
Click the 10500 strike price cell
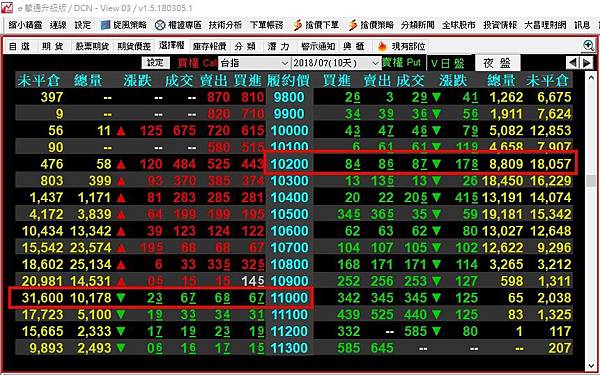[289, 214]
